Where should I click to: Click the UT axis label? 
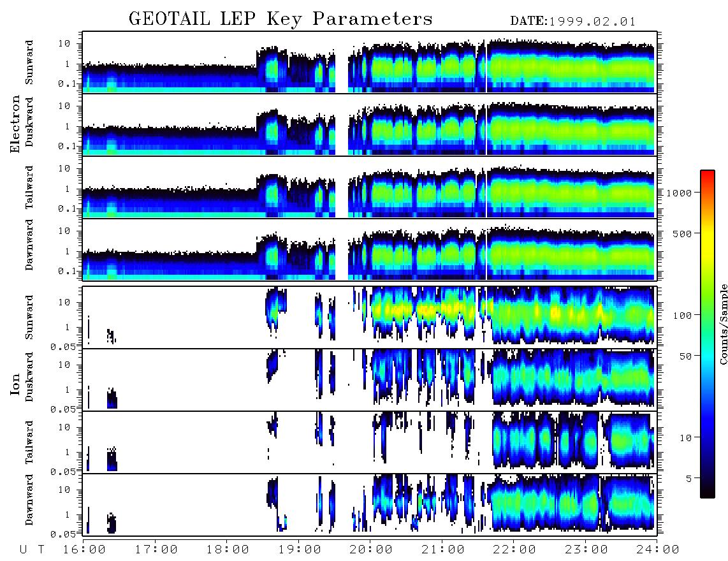pyautogui.click(x=32, y=550)
